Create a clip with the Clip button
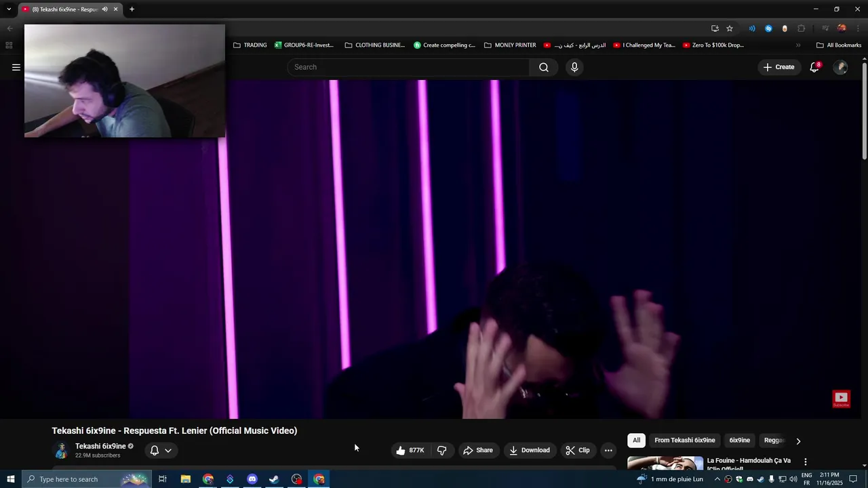 (578, 450)
